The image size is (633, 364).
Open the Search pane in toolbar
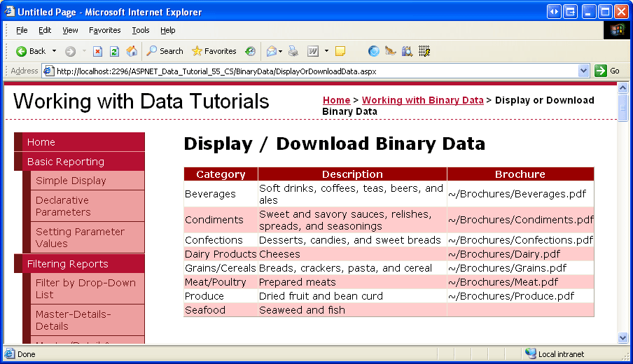click(x=165, y=51)
